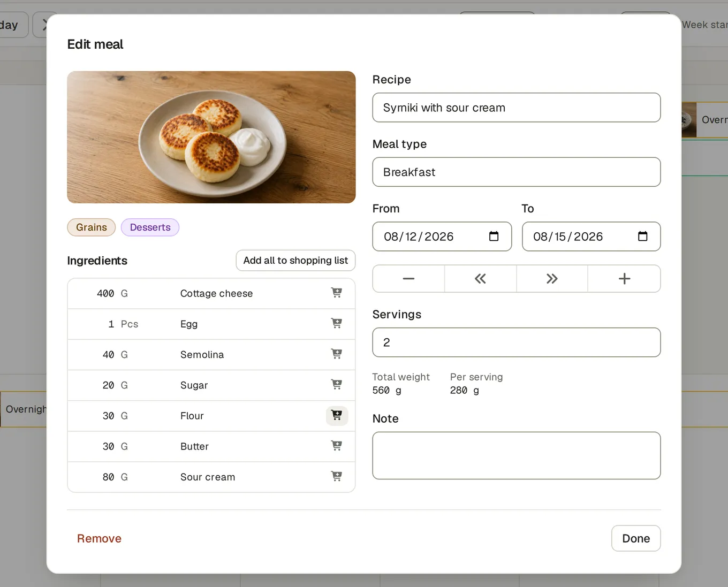The height and width of the screenshot is (587, 728).
Task: Select the Butter ingredient name
Action: [x=194, y=446]
